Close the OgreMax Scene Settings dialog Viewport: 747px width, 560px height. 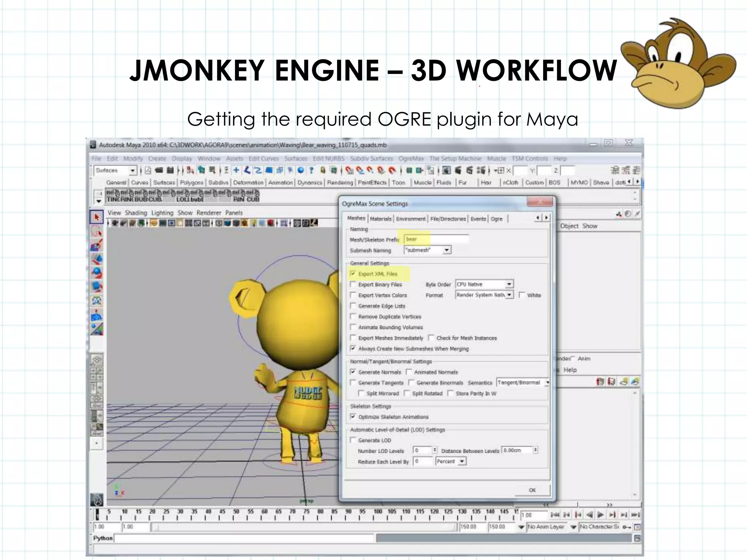(x=541, y=202)
